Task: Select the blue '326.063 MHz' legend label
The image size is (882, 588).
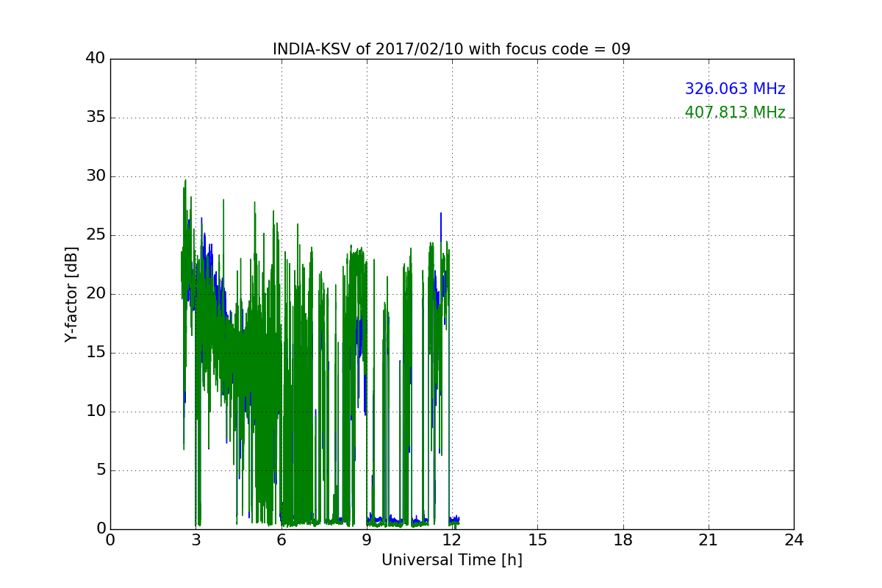Action: [735, 89]
